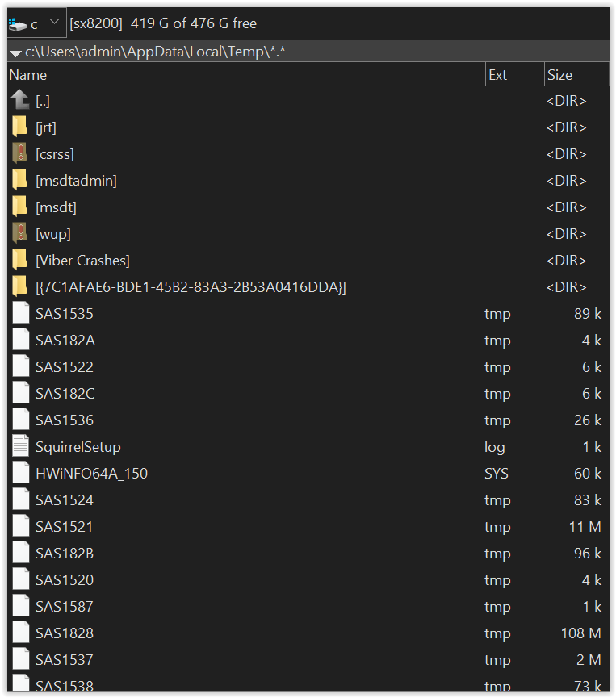Select the SAS1828 file of 108 M
The image size is (616, 698).
pyautogui.click(x=65, y=633)
